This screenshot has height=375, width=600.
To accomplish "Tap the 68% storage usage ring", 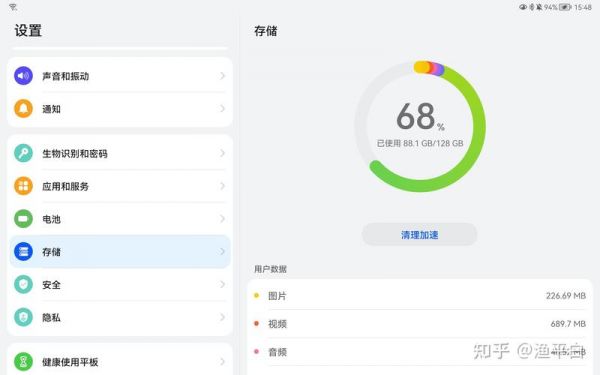I will pyautogui.click(x=420, y=126).
